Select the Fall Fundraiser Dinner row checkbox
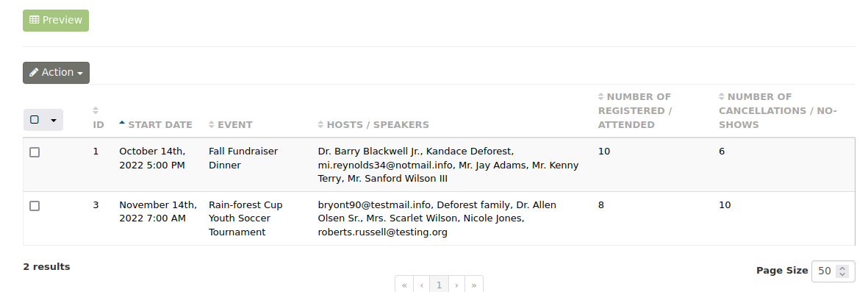Viewport: 868px width, 292px height. coord(35,152)
